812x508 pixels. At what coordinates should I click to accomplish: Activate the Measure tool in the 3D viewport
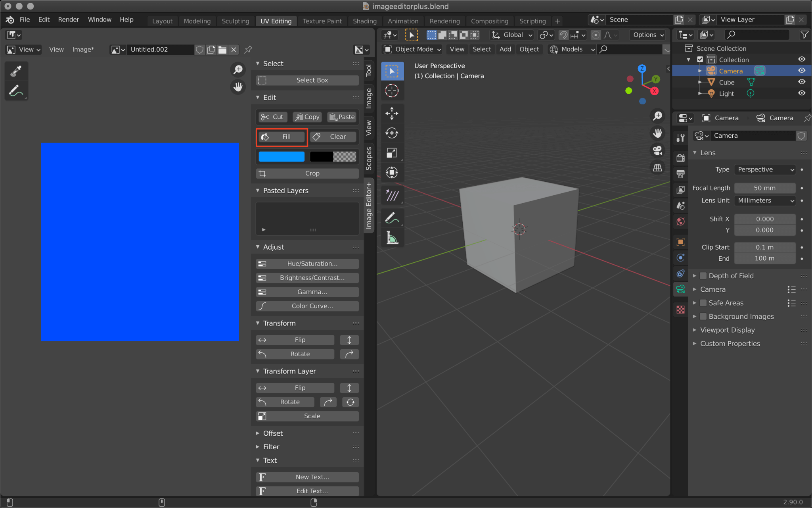[392, 237]
